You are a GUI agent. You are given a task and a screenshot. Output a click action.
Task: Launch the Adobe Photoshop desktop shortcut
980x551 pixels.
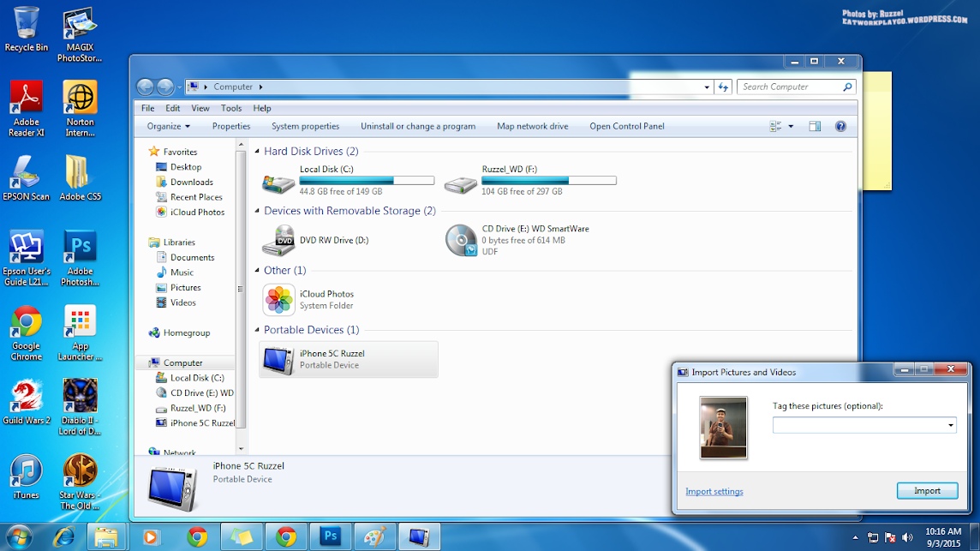(x=80, y=258)
